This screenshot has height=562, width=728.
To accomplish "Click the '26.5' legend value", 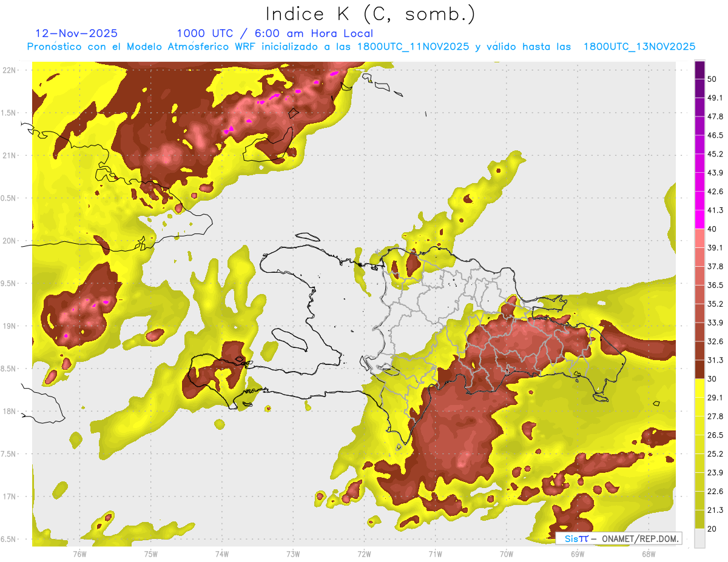I will tap(715, 435).
